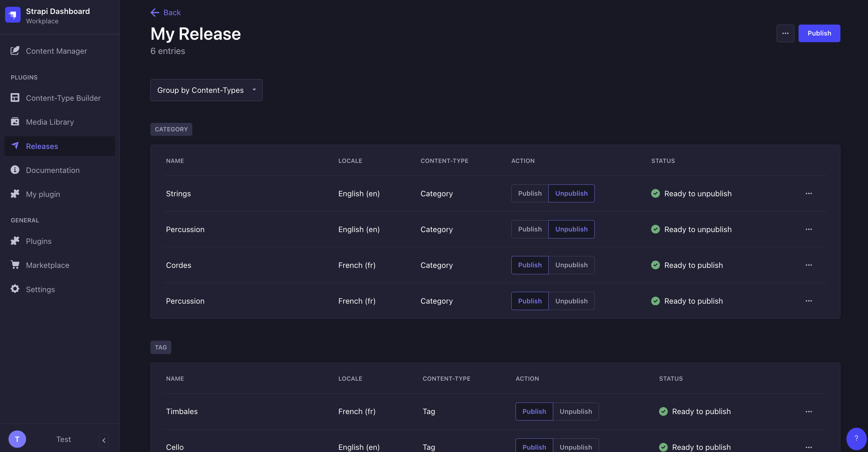The image size is (868, 452).
Task: Open Plugins in General section
Action: (39, 241)
